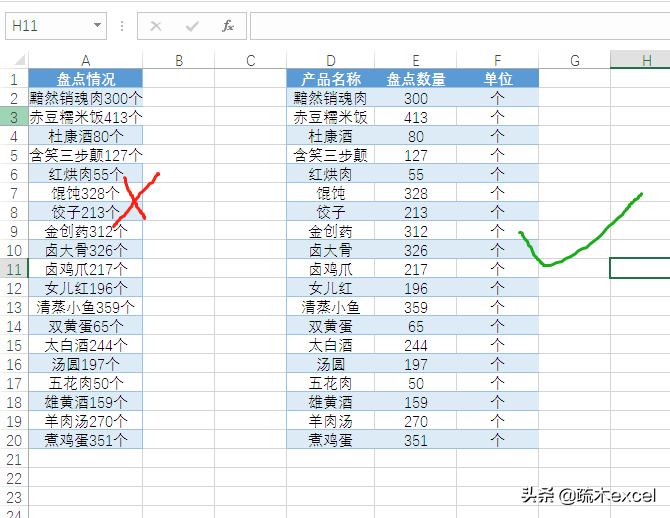The image size is (670, 518).
Task: Click quantity cell 196
Action: tap(415, 288)
